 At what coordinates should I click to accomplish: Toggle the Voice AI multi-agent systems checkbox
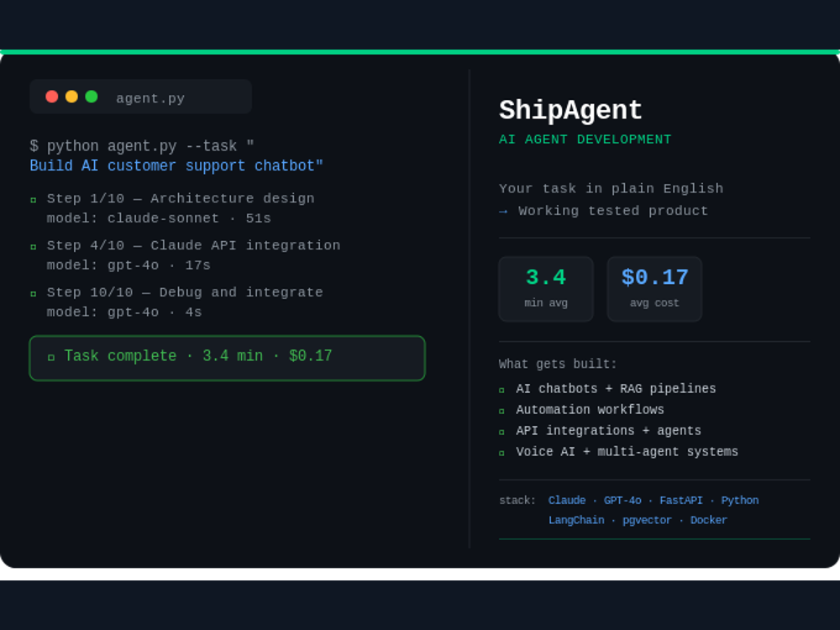click(503, 452)
